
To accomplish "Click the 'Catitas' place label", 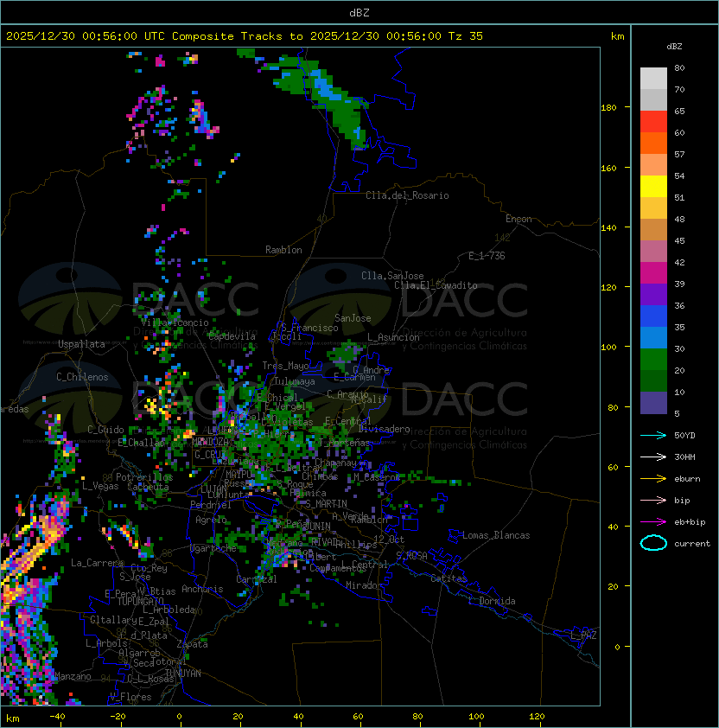I will [x=449, y=578].
